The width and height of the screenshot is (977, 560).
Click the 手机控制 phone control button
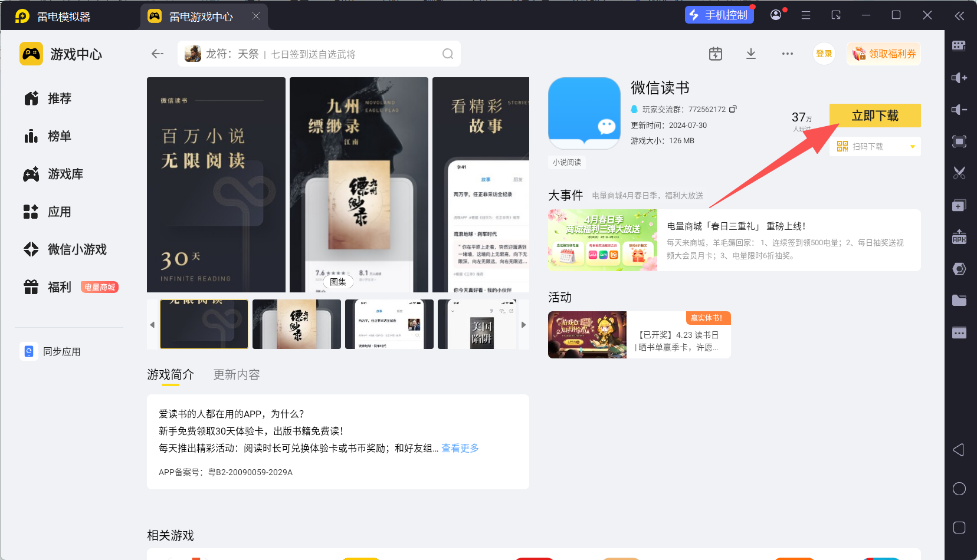pyautogui.click(x=719, y=15)
